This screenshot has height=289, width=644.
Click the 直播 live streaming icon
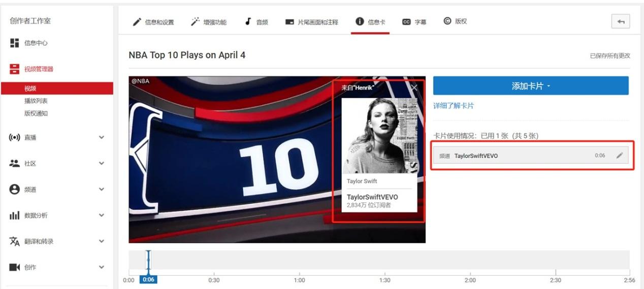click(14, 137)
